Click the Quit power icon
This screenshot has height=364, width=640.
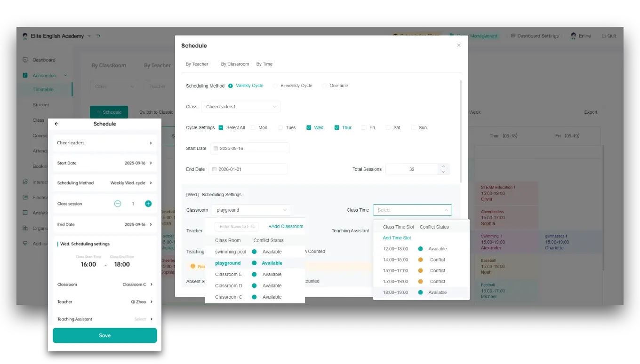click(603, 36)
